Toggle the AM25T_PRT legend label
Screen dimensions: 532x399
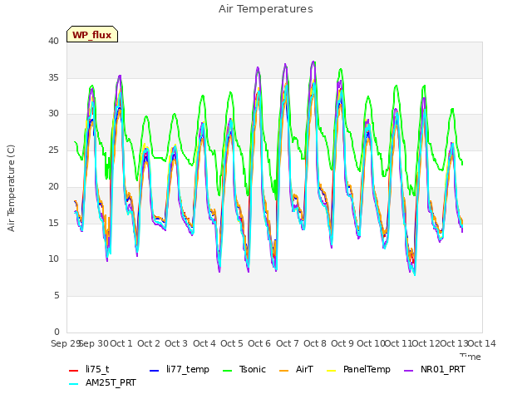(111, 382)
